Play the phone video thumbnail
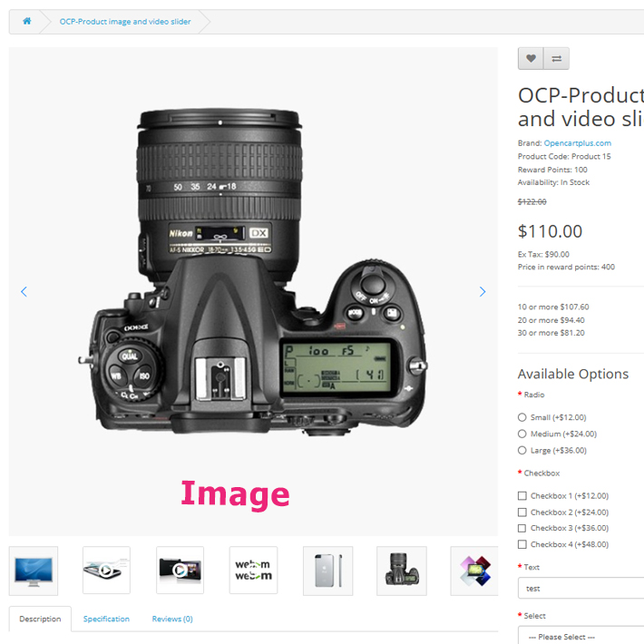Image resolution: width=644 pixels, height=644 pixels. tap(106, 570)
